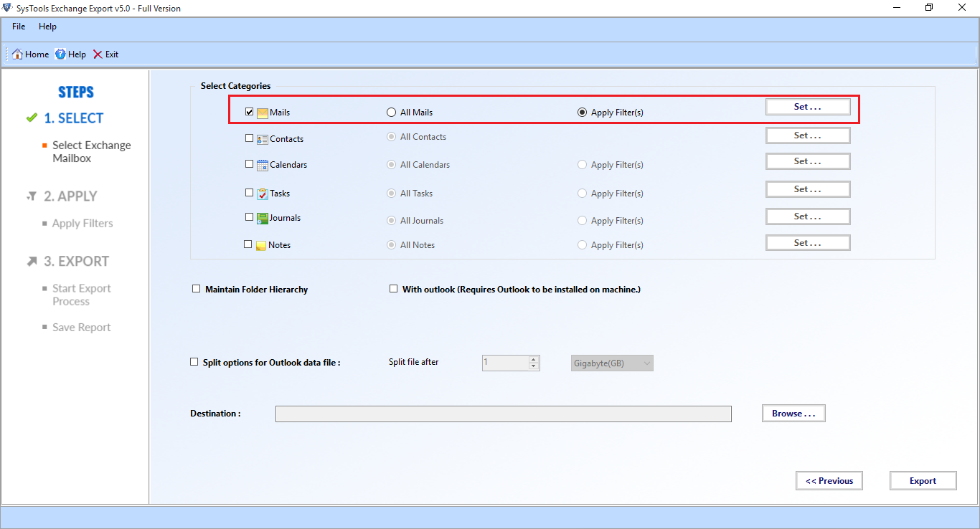Click the Destination path field
This screenshot has height=529, width=980.
pos(504,414)
